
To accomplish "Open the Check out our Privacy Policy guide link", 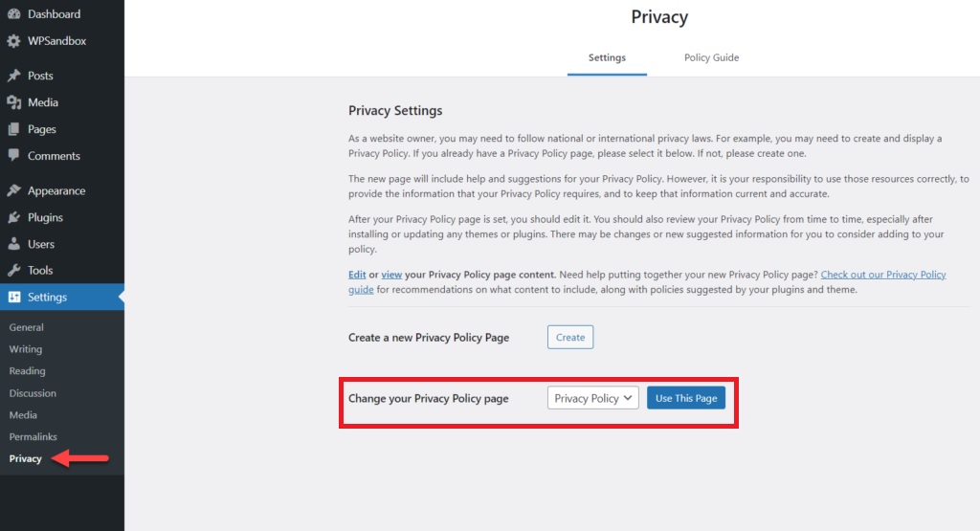I will pos(647,281).
